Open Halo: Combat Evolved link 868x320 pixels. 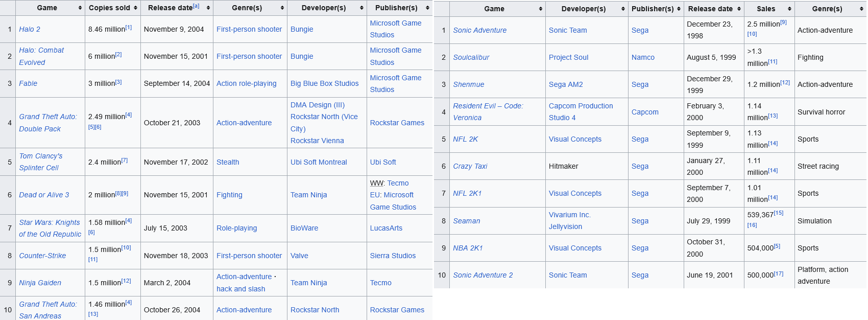tap(41, 56)
